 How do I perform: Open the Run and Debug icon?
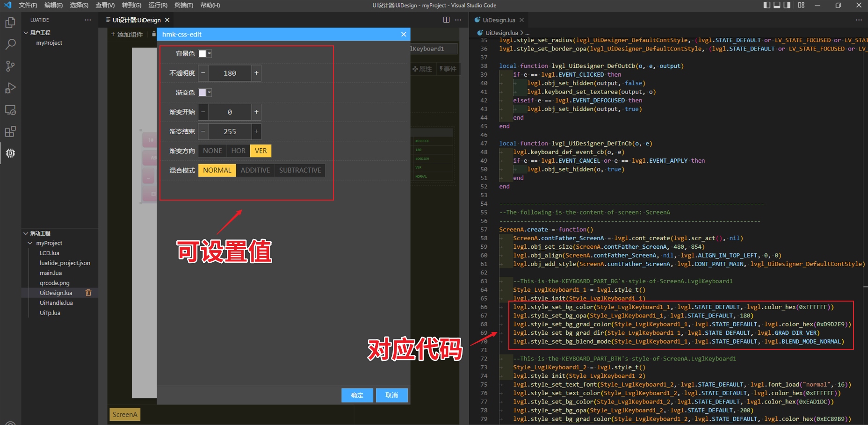point(10,88)
